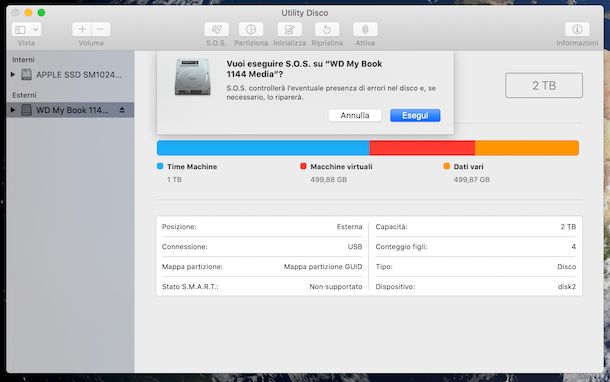Click the Esterna position value
This screenshot has height=382, width=610.
coord(349,226)
